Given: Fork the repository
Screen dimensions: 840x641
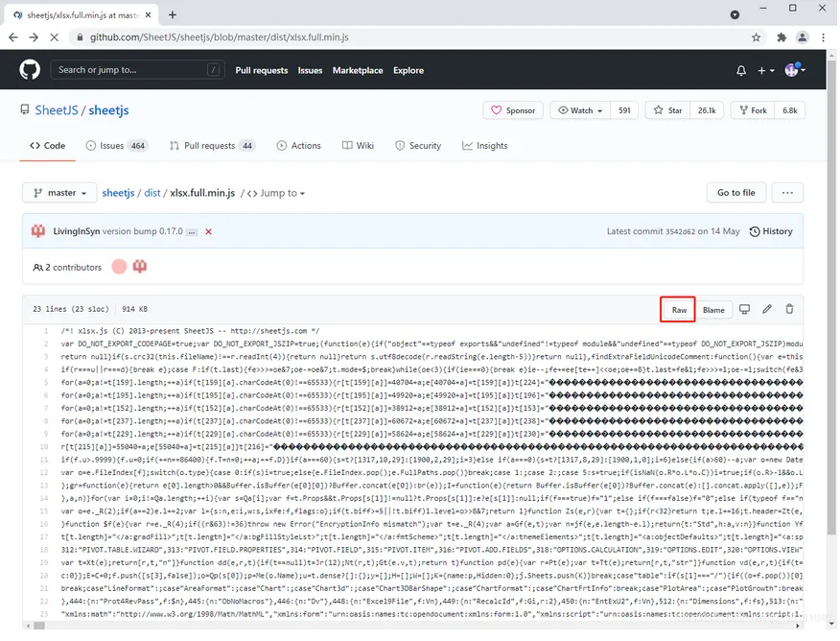Looking at the screenshot, I should pyautogui.click(x=753, y=110).
